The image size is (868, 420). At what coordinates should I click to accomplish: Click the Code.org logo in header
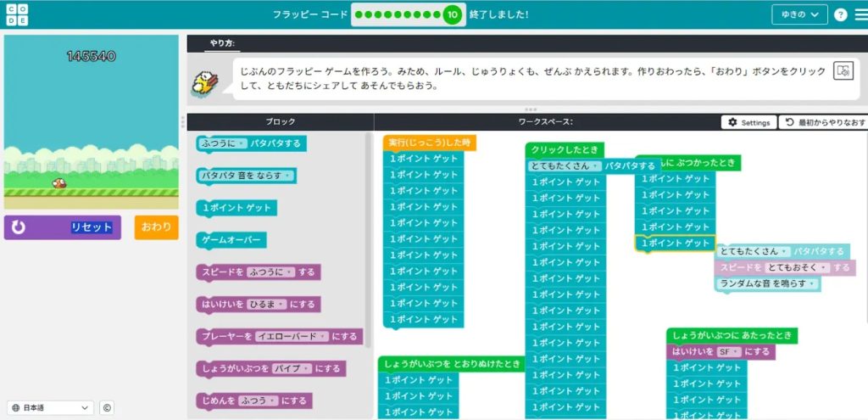point(14,14)
